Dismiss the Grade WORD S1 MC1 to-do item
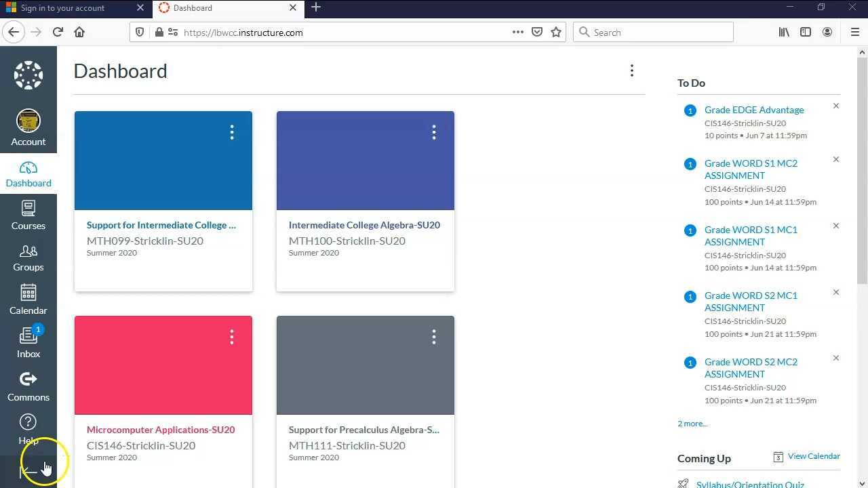This screenshot has height=488, width=868. (x=836, y=226)
